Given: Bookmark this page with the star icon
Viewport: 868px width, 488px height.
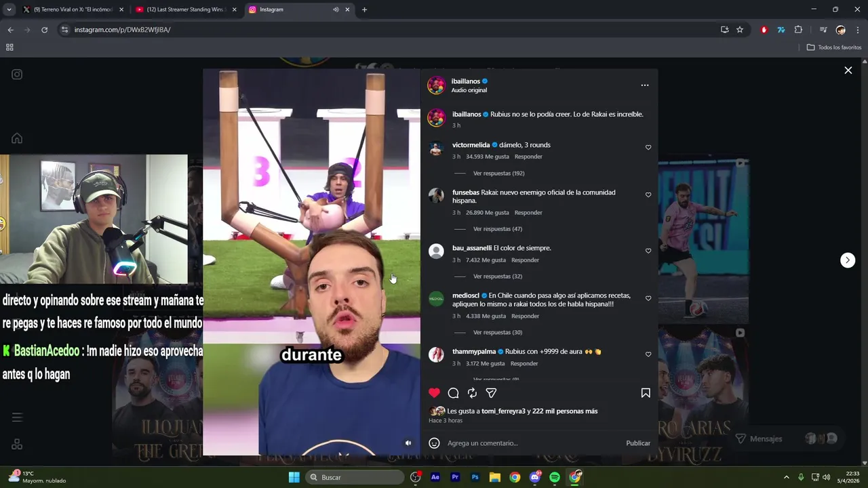Looking at the screenshot, I should 740,30.
